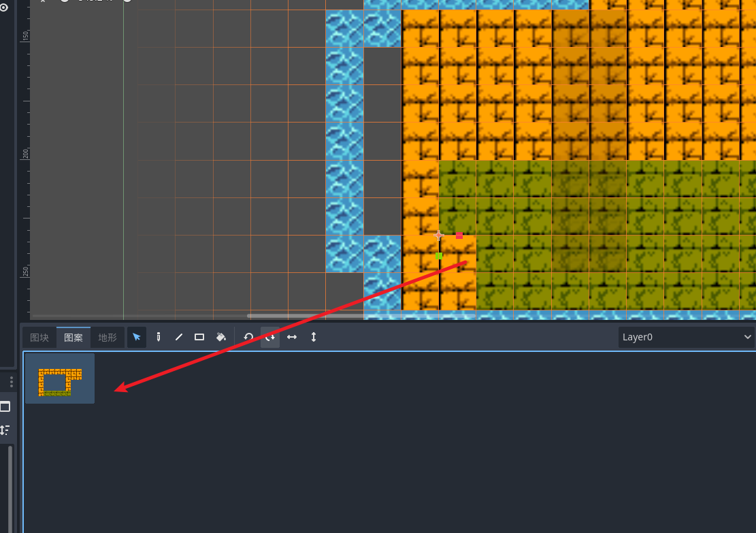This screenshot has width=756, height=533.
Task: Flip tile horizontally
Action: point(292,337)
